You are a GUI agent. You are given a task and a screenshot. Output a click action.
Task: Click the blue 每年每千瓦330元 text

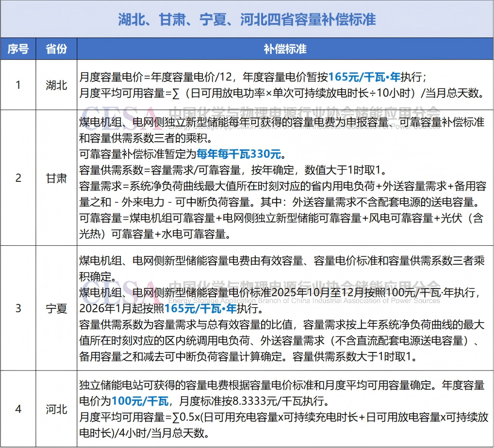pyautogui.click(x=238, y=155)
